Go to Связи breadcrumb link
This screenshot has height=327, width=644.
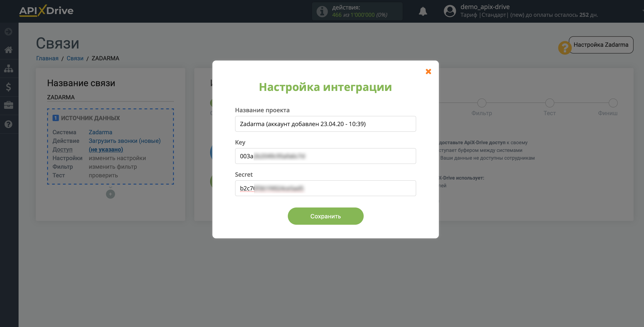click(75, 58)
